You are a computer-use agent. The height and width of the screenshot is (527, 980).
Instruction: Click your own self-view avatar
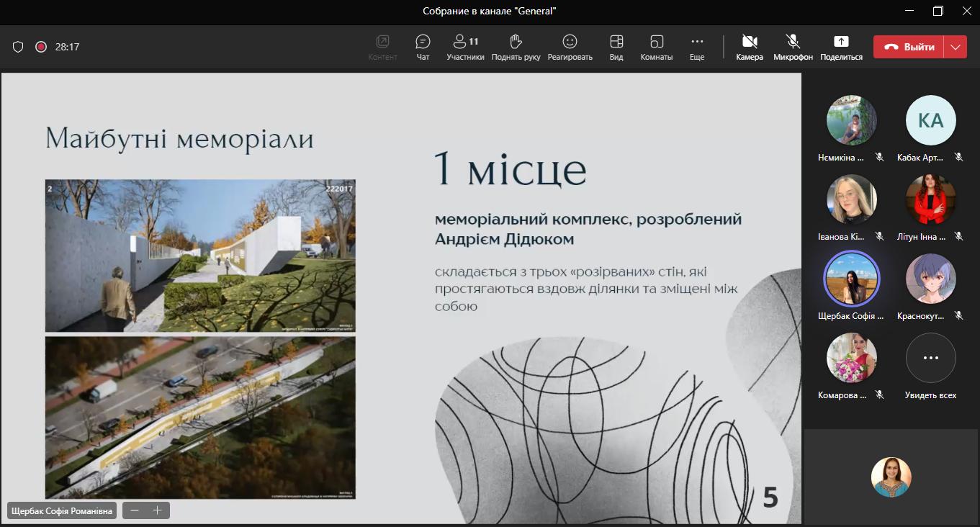[891, 477]
